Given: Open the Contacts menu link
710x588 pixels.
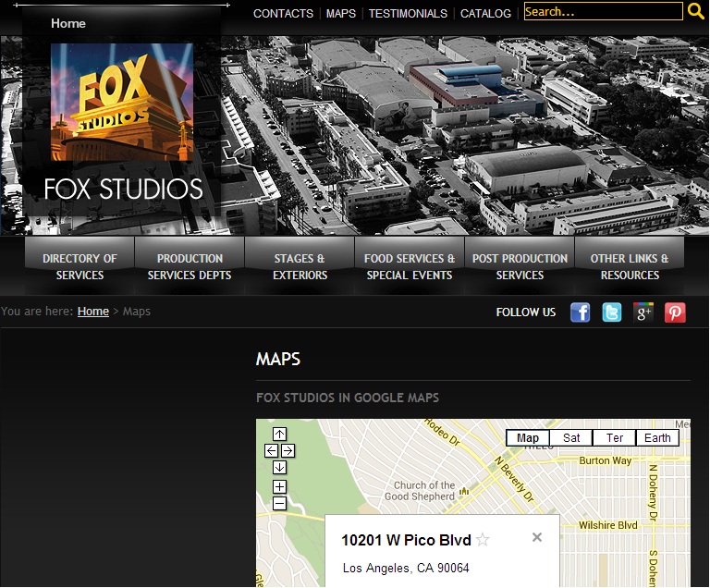Looking at the screenshot, I should tap(283, 14).
